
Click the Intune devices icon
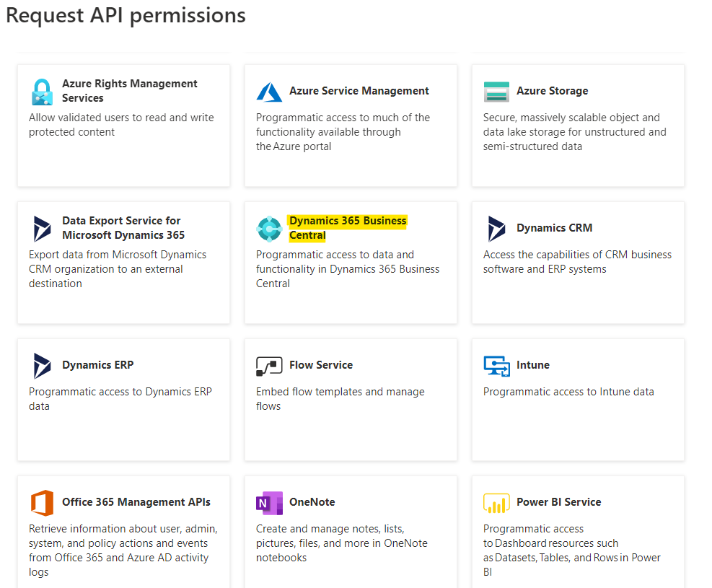(497, 366)
